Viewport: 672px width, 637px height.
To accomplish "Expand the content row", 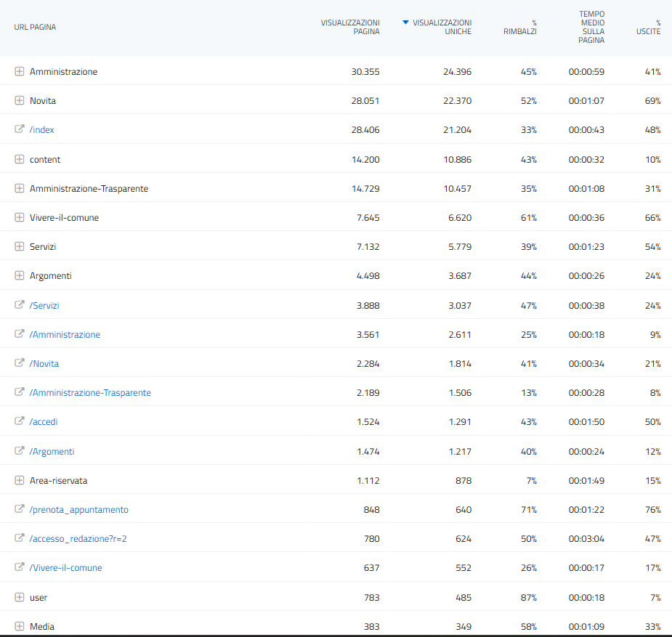I will click(x=20, y=159).
